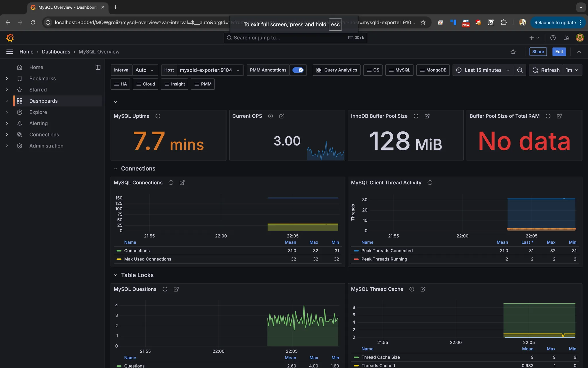Click the Share button
Screen dimensions: 588x368
pyautogui.click(x=538, y=52)
